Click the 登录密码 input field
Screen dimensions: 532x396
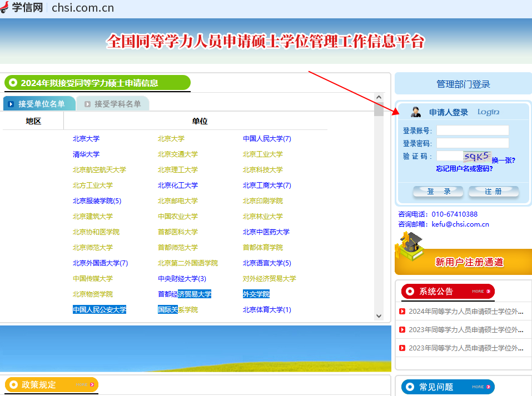tap(473, 143)
